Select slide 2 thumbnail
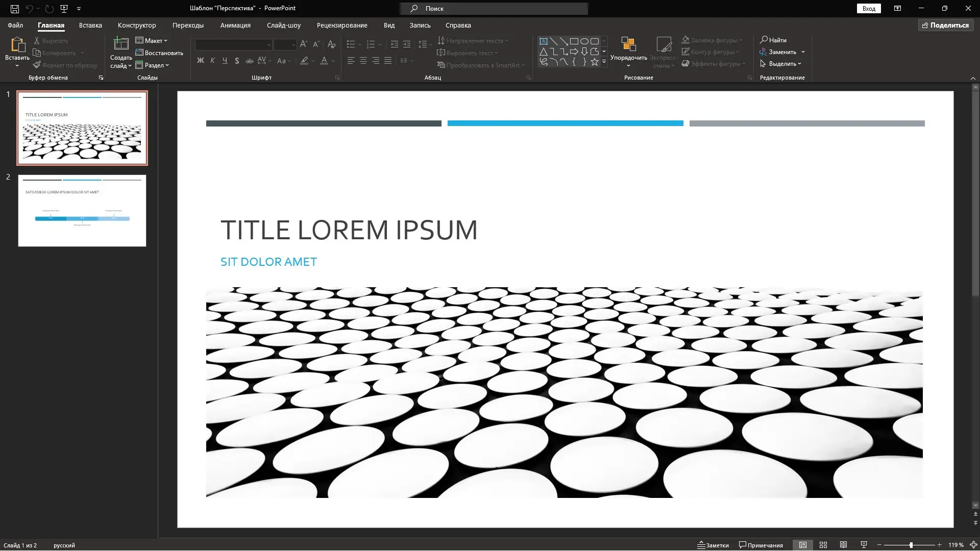The width and height of the screenshot is (980, 551). [x=82, y=211]
